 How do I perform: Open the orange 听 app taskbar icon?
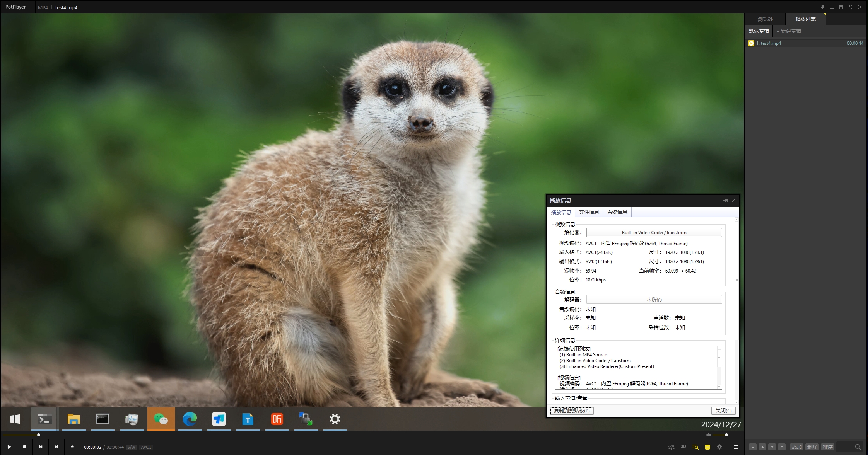pos(277,419)
